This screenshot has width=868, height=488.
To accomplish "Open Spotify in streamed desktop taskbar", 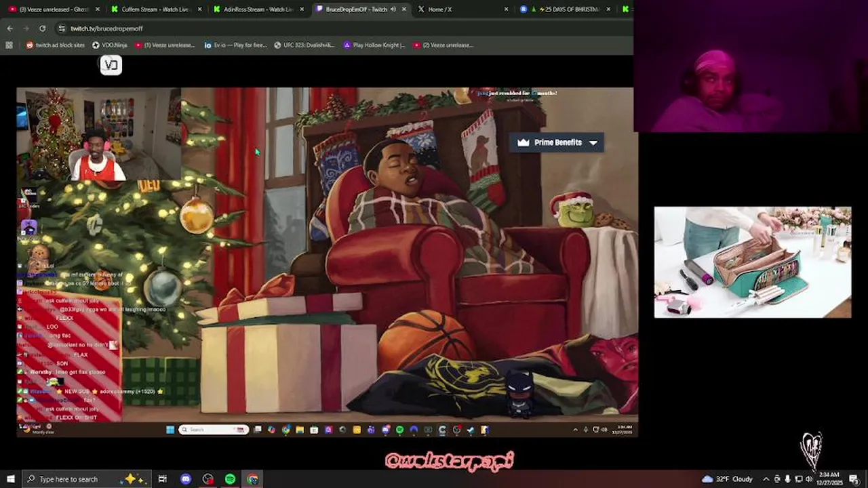I will click(399, 430).
